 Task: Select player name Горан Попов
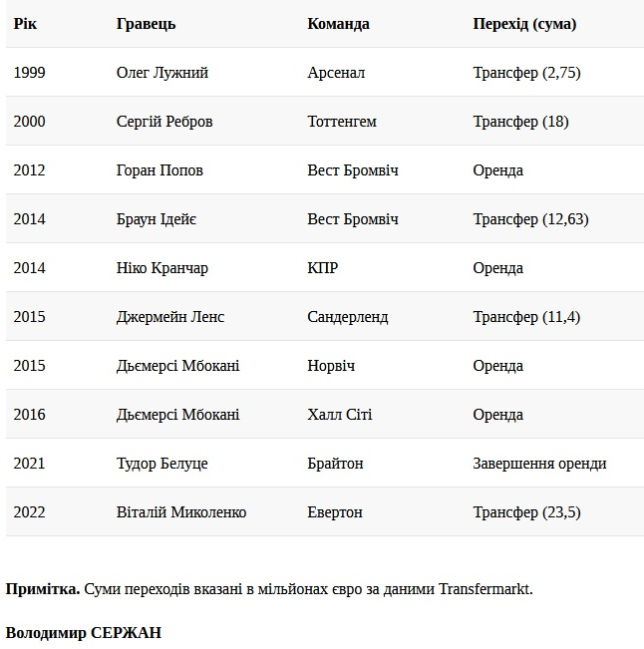pyautogui.click(x=160, y=170)
